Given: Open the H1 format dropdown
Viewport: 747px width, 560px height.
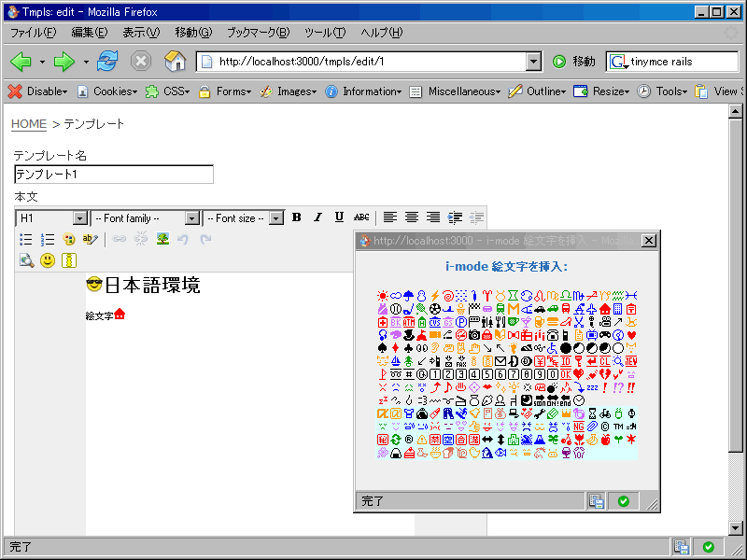Looking at the screenshot, I should 52,218.
